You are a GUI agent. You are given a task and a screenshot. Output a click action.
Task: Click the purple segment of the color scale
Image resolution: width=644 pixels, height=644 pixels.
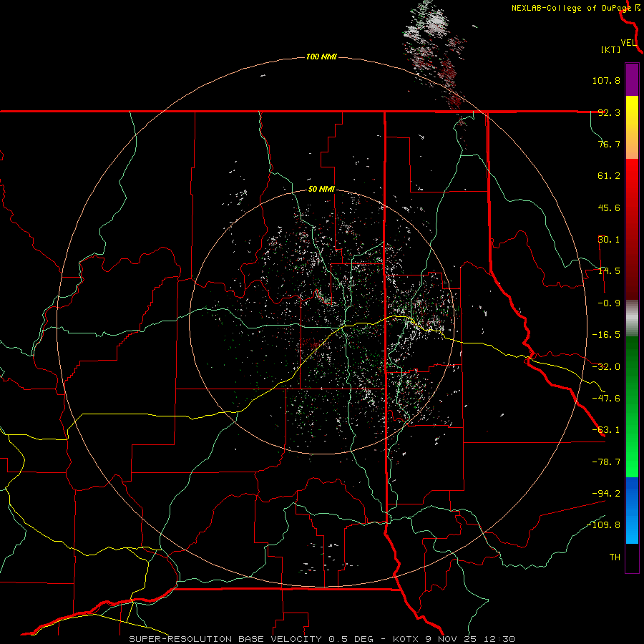tap(632, 79)
